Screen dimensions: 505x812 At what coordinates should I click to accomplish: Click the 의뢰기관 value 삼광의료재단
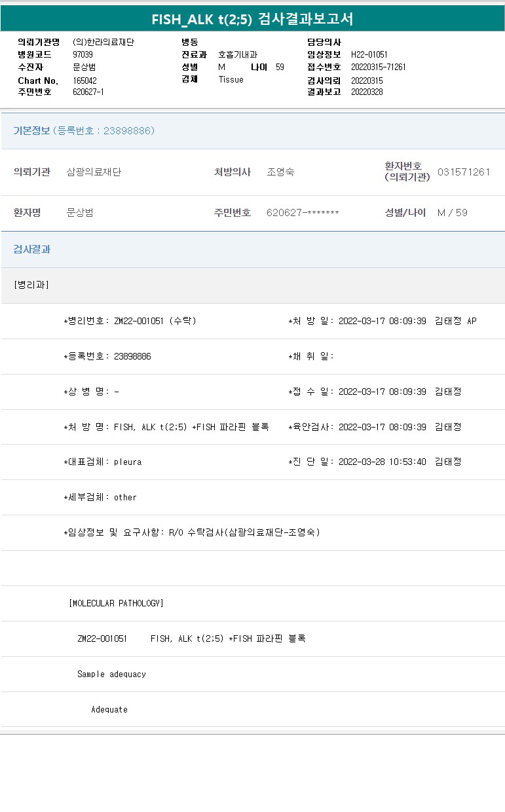[x=94, y=172]
